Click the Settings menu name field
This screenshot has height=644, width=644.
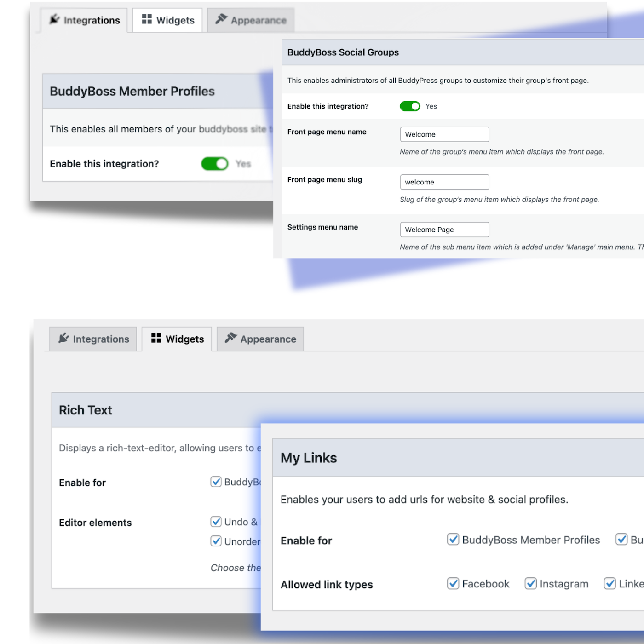(444, 230)
